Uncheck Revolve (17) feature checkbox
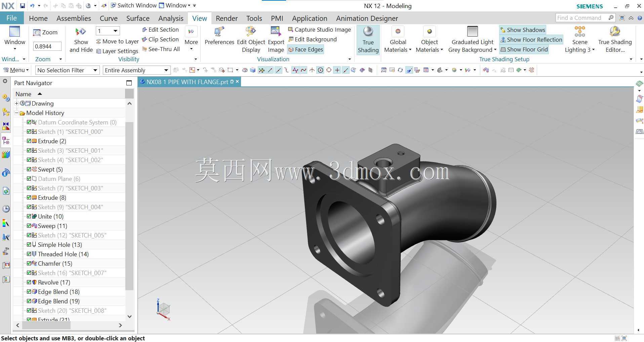 29,282
